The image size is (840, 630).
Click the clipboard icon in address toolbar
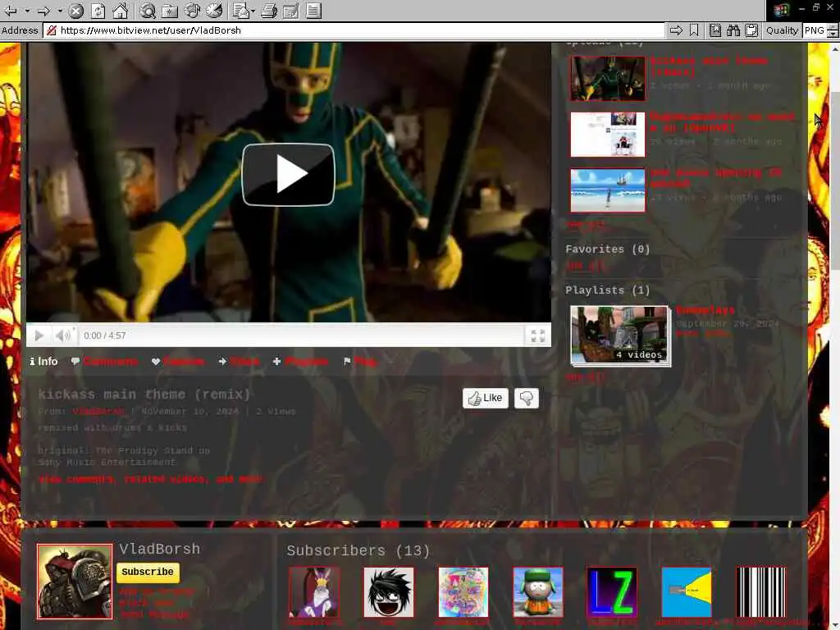point(751,30)
